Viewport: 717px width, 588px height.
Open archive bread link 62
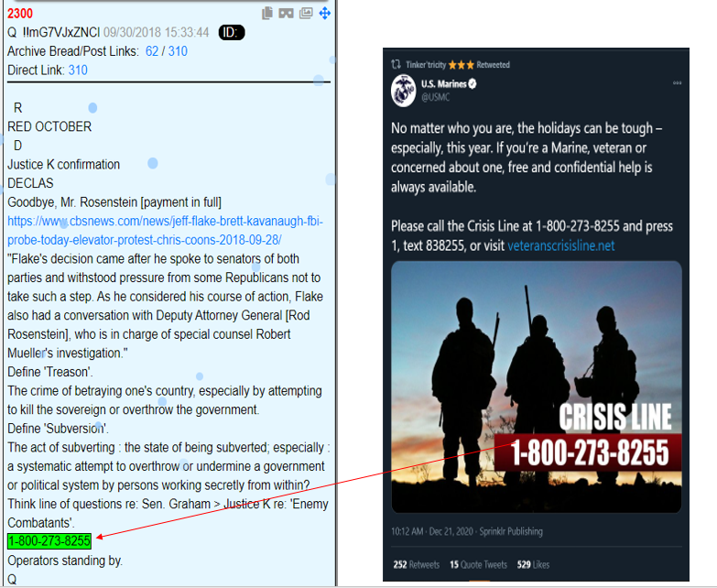152,51
